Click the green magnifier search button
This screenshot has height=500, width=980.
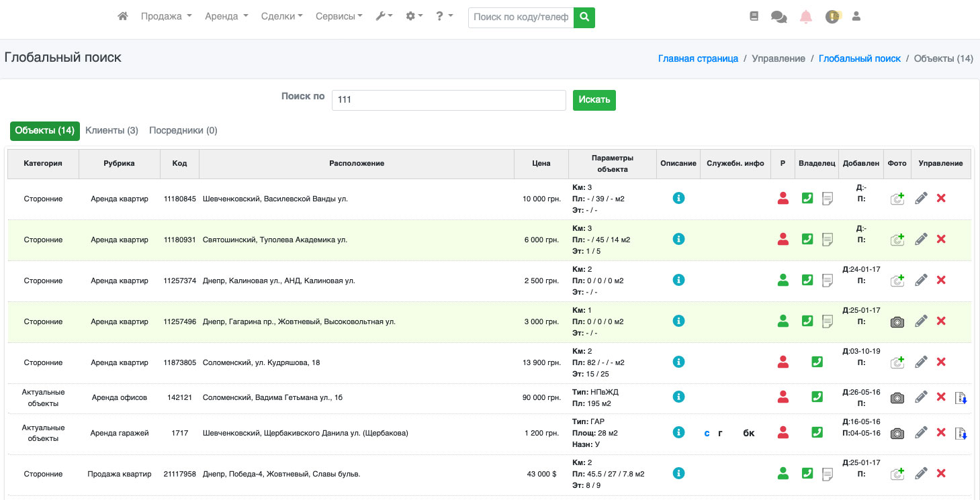584,17
